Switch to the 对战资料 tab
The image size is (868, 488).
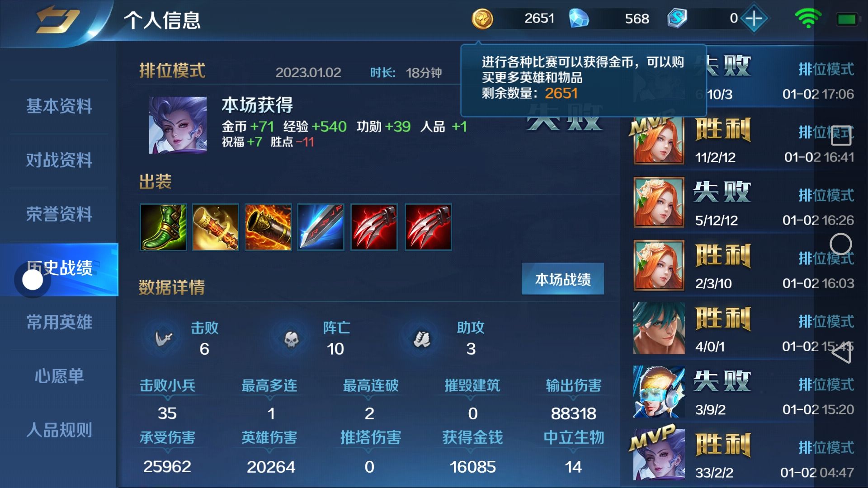click(59, 160)
